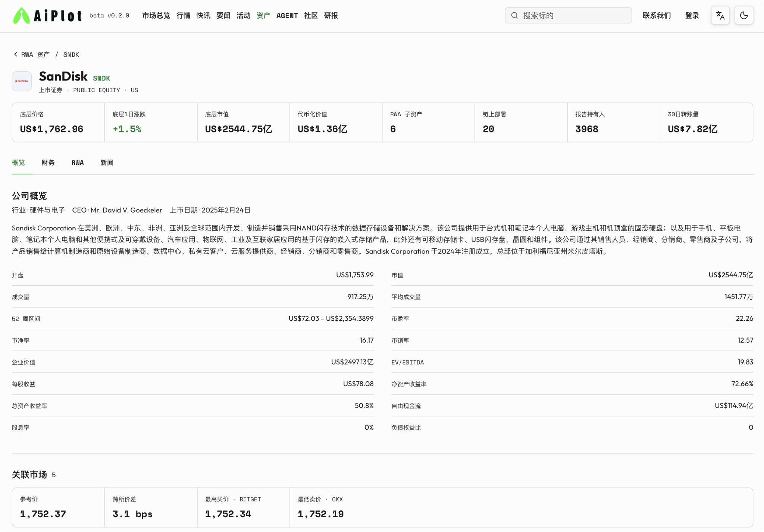Viewport: 764px width, 532px height.
Task: Open 研报 navigation item
Action: (331, 16)
